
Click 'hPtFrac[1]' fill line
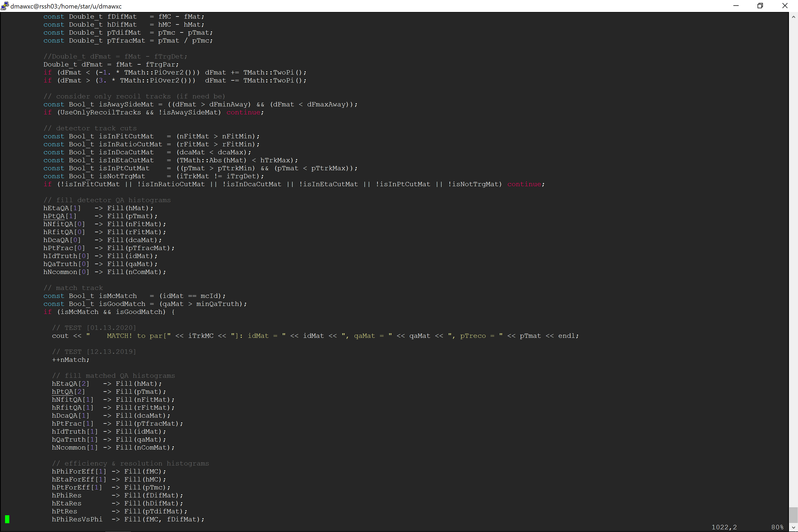pos(117,423)
